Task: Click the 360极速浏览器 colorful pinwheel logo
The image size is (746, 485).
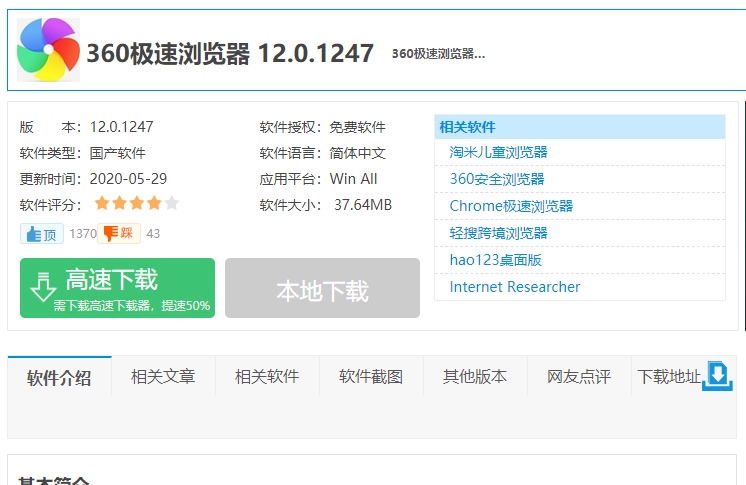Action: (46, 50)
